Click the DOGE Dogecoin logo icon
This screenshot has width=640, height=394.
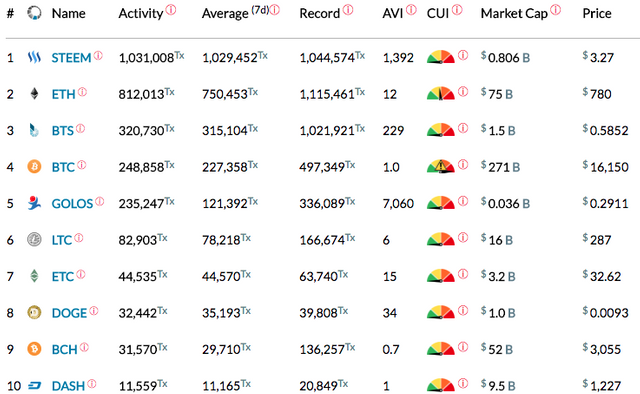(x=34, y=312)
